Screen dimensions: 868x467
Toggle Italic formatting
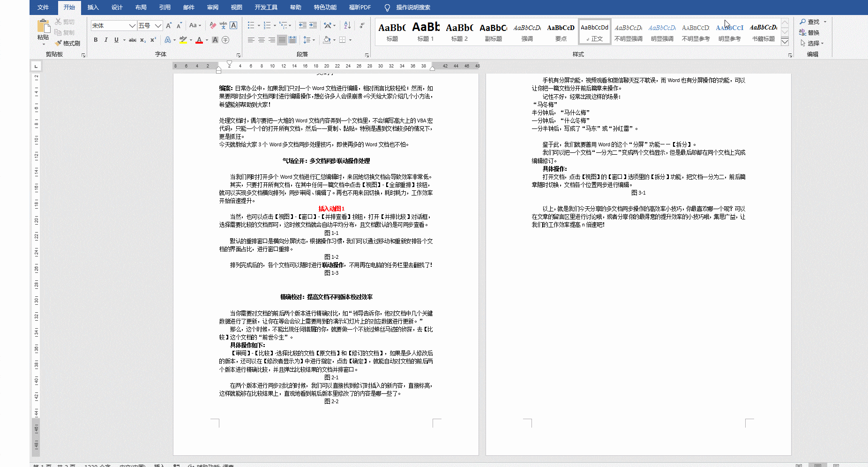pyautogui.click(x=106, y=40)
